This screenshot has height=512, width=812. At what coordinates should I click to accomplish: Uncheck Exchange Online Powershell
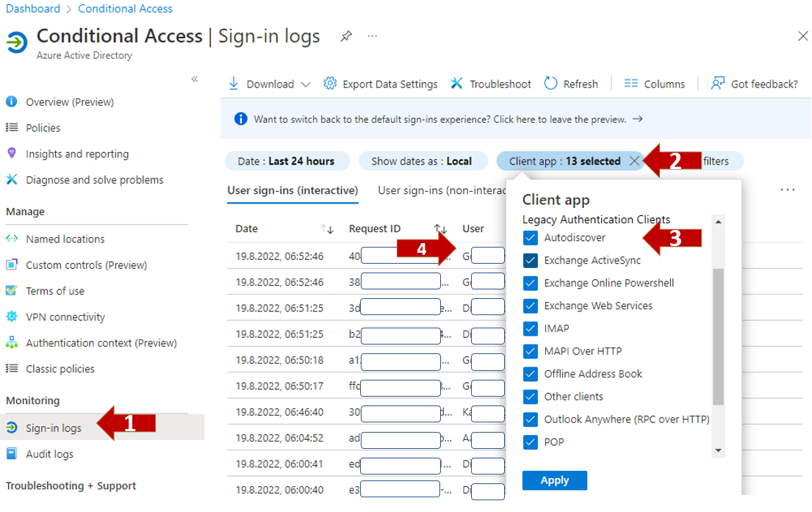tap(531, 283)
